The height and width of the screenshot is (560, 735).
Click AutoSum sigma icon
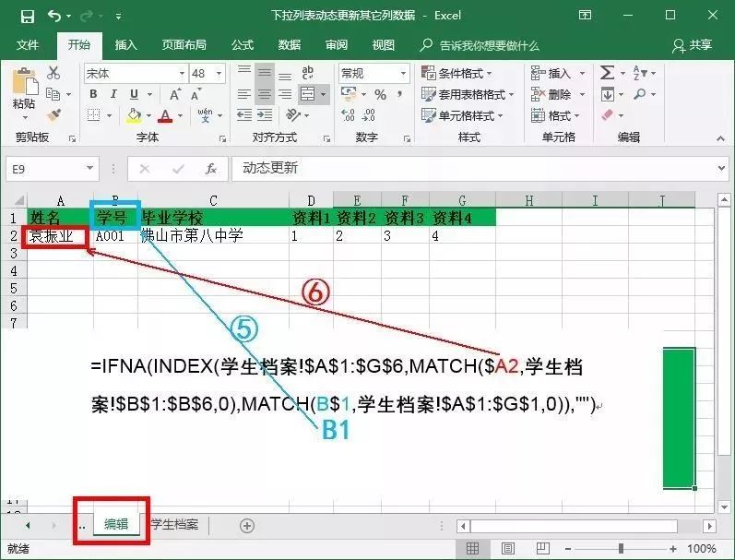[607, 73]
